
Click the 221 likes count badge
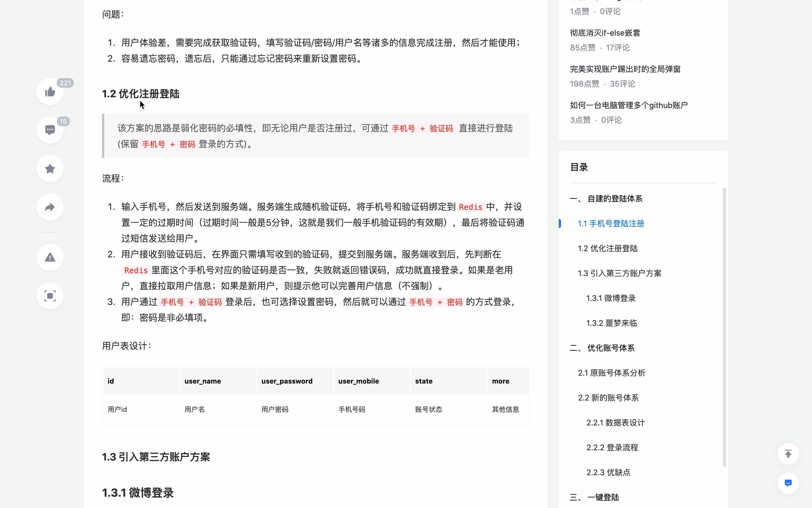pyautogui.click(x=65, y=83)
